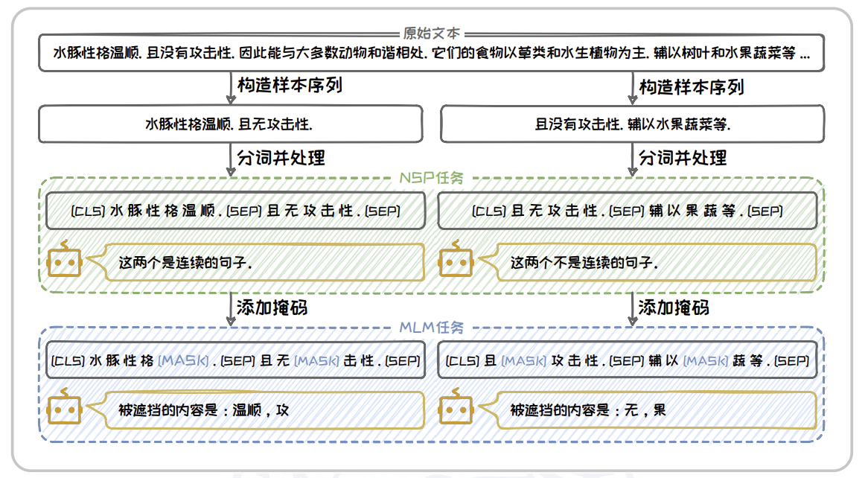Viewport: 868px width, 478px height.
Task: Select NSP token box starting '[CLS] 水豚性格温顺'
Action: pyautogui.click(x=235, y=211)
